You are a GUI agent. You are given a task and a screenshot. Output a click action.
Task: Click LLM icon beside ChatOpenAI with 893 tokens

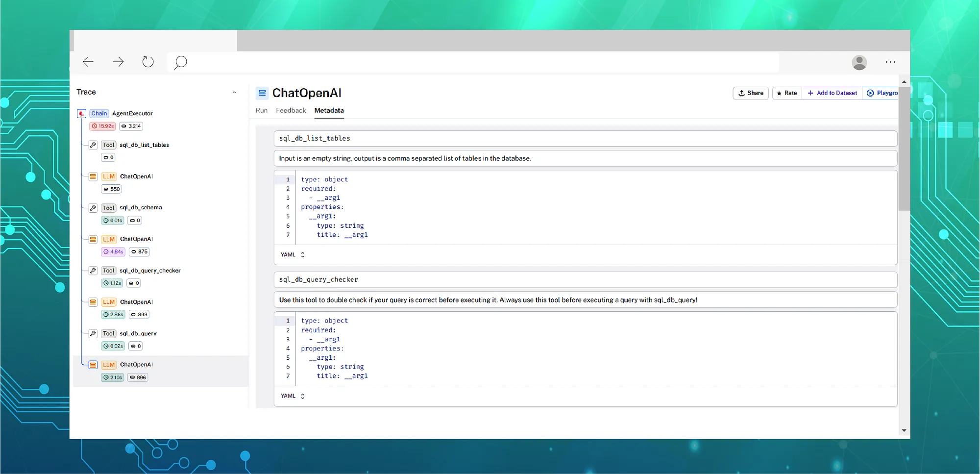tap(93, 302)
